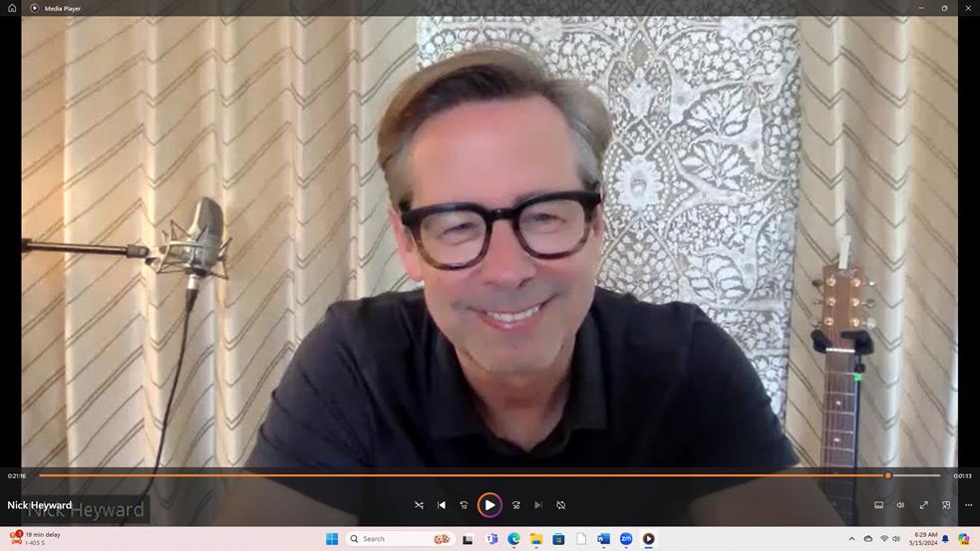Open Task View from the taskbar
Viewport: 980px width, 551px height.
click(468, 538)
